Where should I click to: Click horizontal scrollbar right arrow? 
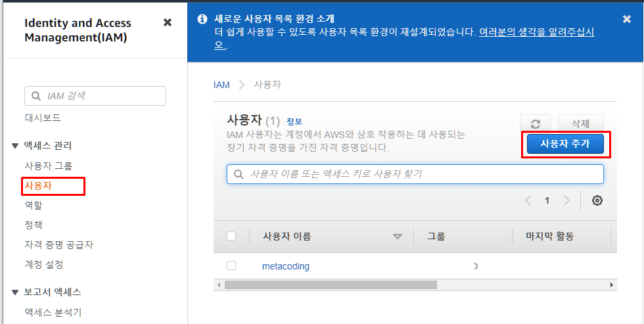pos(612,285)
